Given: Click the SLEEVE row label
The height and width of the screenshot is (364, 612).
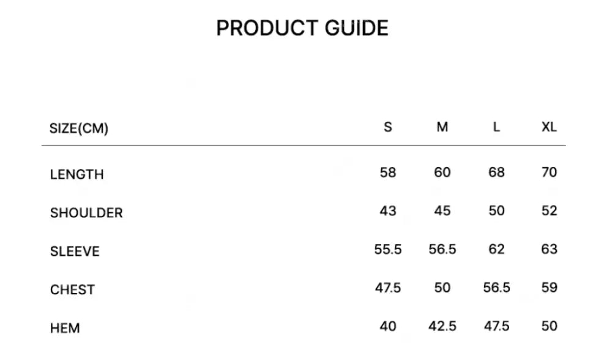Looking at the screenshot, I should point(75,251).
